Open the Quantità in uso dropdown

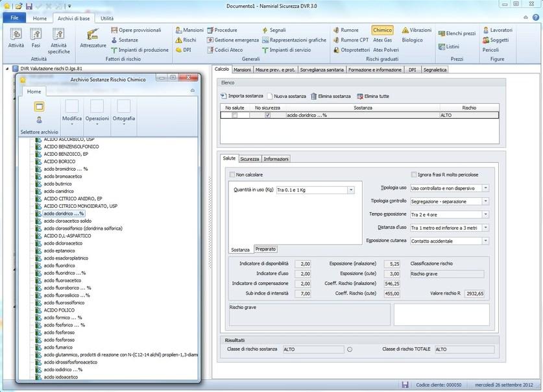tap(351, 190)
